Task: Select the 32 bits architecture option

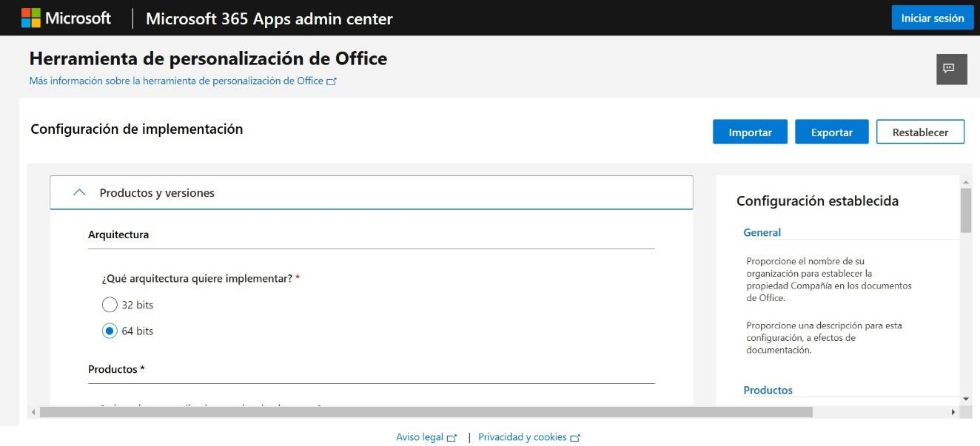Action: click(x=110, y=305)
